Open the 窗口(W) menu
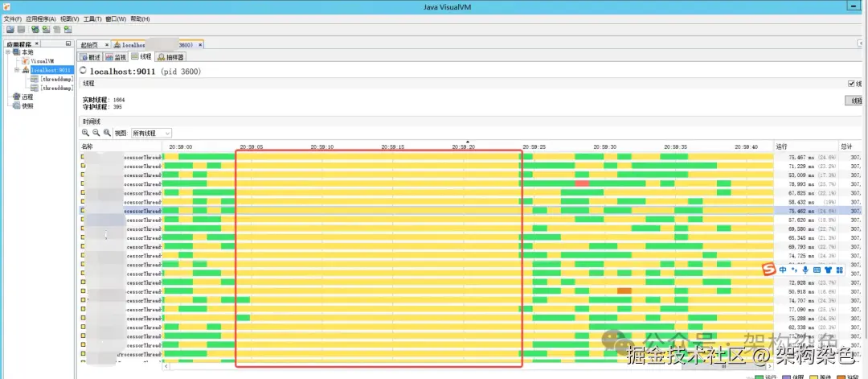Image resolution: width=868 pixels, height=379 pixels. 116,19
